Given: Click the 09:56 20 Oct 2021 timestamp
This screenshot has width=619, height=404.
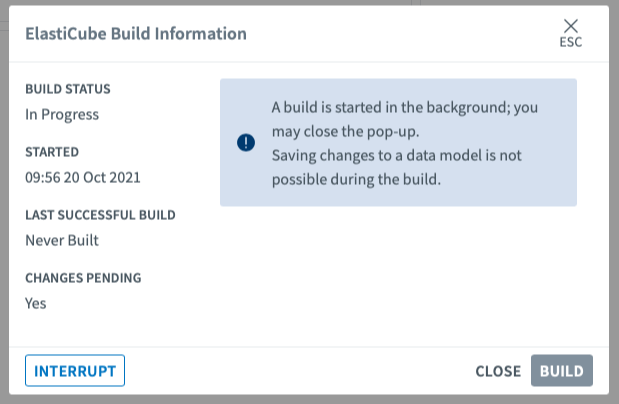Looking at the screenshot, I should [x=83, y=177].
